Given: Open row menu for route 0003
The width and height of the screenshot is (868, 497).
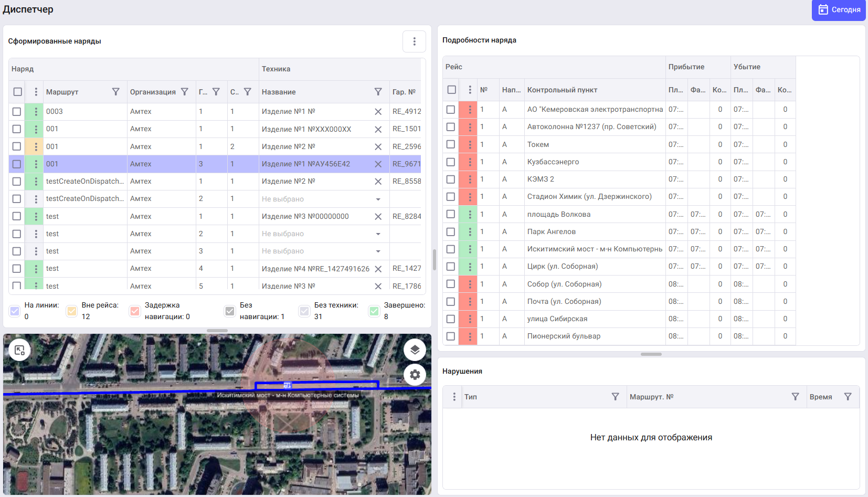Looking at the screenshot, I should click(x=36, y=111).
